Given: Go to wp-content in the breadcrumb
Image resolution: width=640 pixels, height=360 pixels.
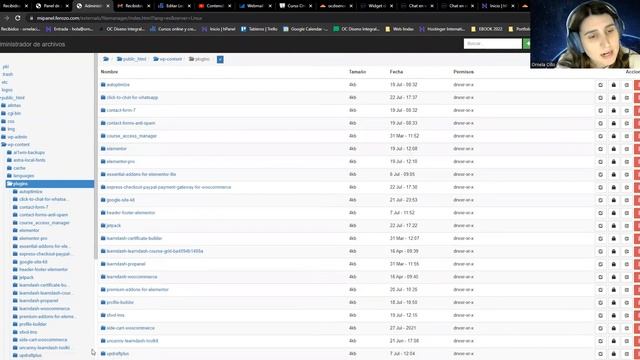Looking at the screenshot, I should (x=167, y=59).
